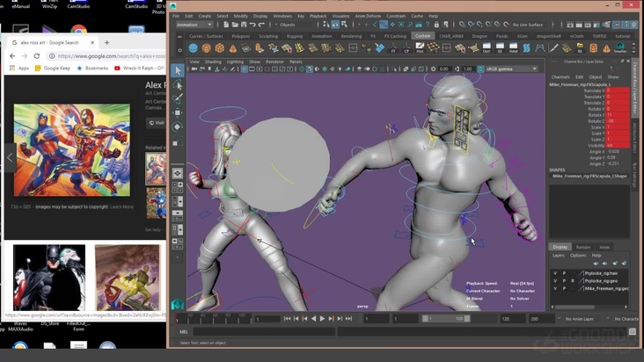Switch to the Render layer tab
Screen dimensions: 644x362
[583, 247]
